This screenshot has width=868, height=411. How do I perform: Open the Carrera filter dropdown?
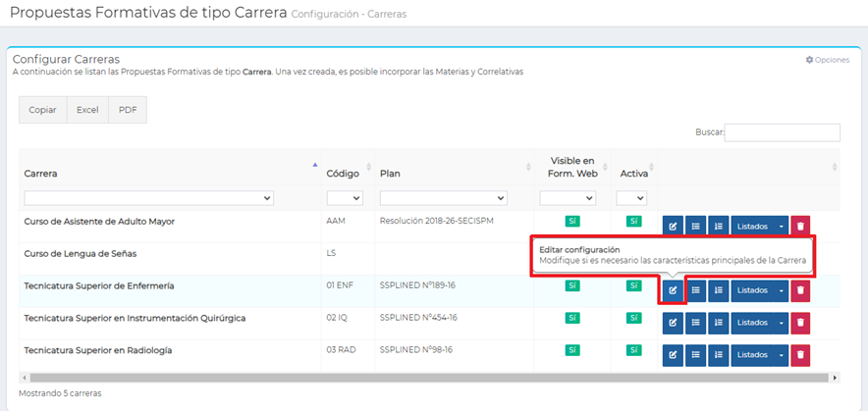coord(149,197)
